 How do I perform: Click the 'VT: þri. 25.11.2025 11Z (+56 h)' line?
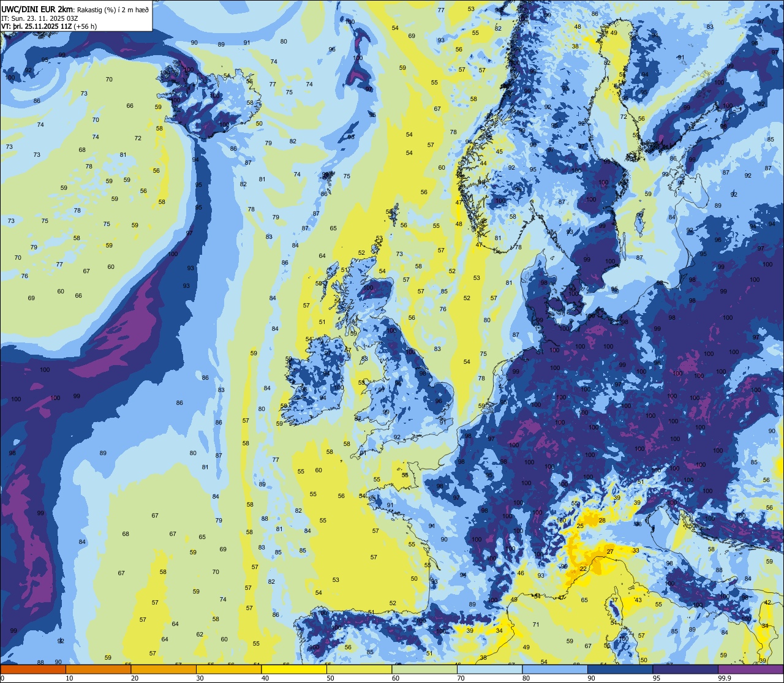(x=49, y=26)
